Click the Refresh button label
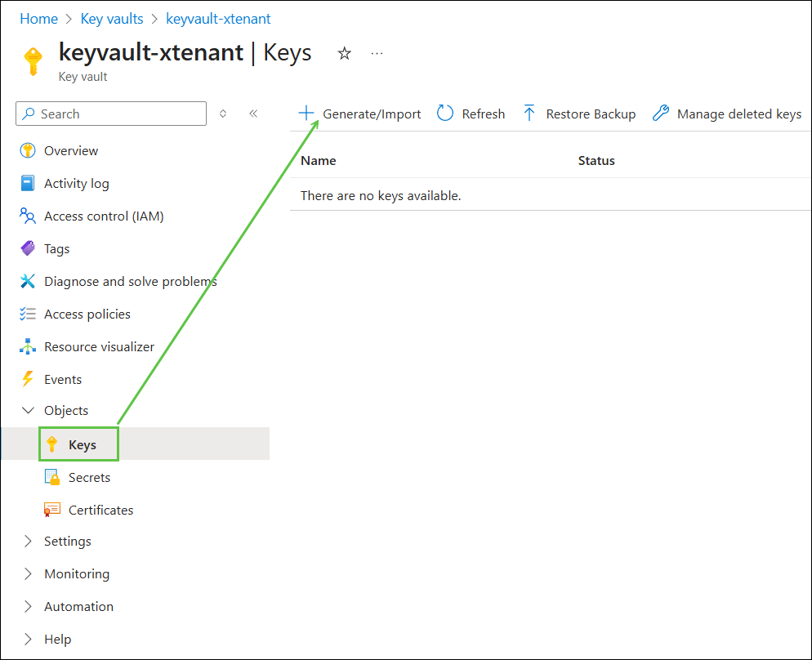Image resolution: width=812 pixels, height=660 pixels. click(x=483, y=114)
